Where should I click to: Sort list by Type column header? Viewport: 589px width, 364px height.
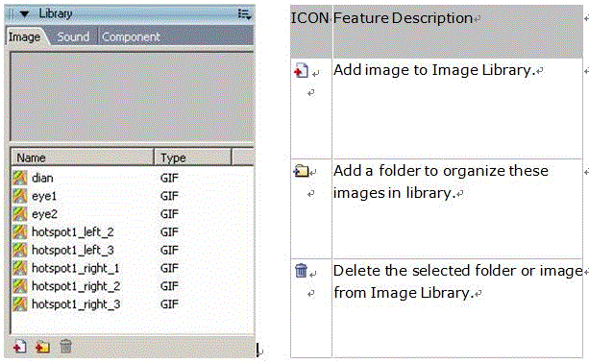pyautogui.click(x=193, y=158)
